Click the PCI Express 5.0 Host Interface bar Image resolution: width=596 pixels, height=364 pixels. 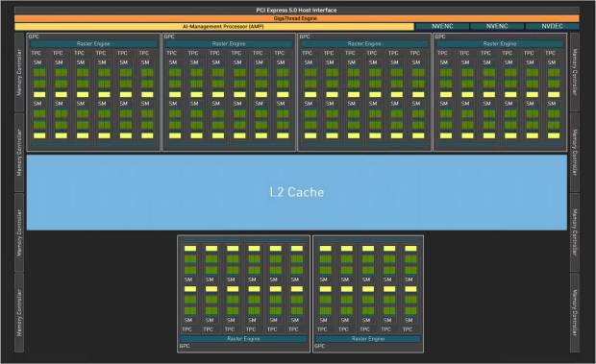click(297, 11)
